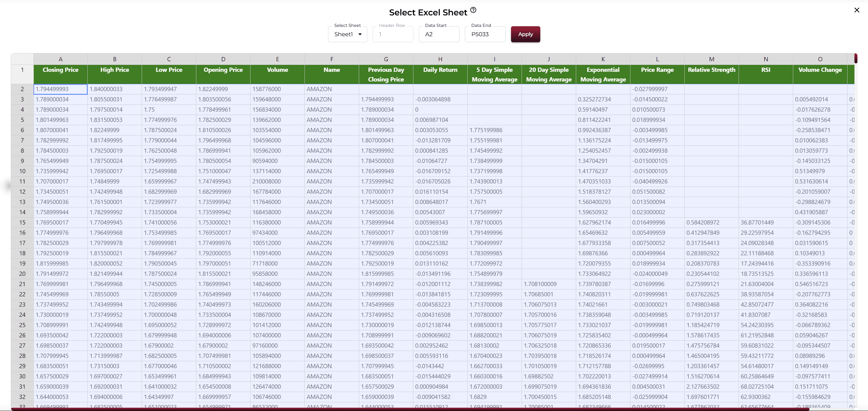Click the Low Price header cell
Viewport: 868px width, 411px height.
169,74
